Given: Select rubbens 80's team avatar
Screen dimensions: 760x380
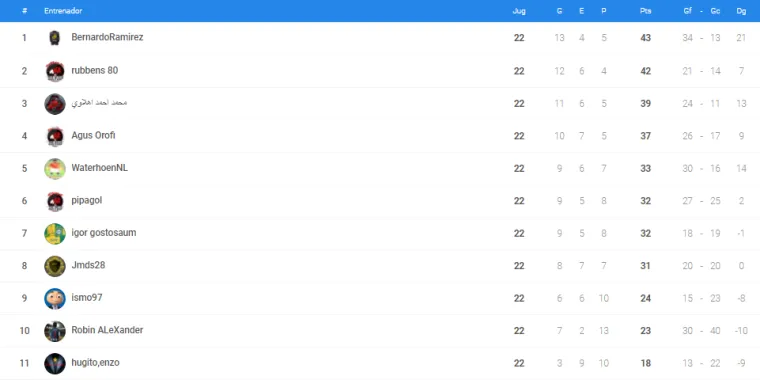Looking at the screenshot, I should pyautogui.click(x=55, y=71).
